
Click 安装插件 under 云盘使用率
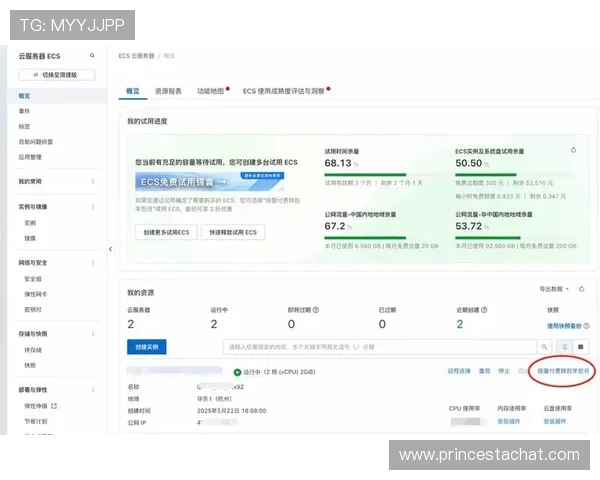(x=554, y=421)
